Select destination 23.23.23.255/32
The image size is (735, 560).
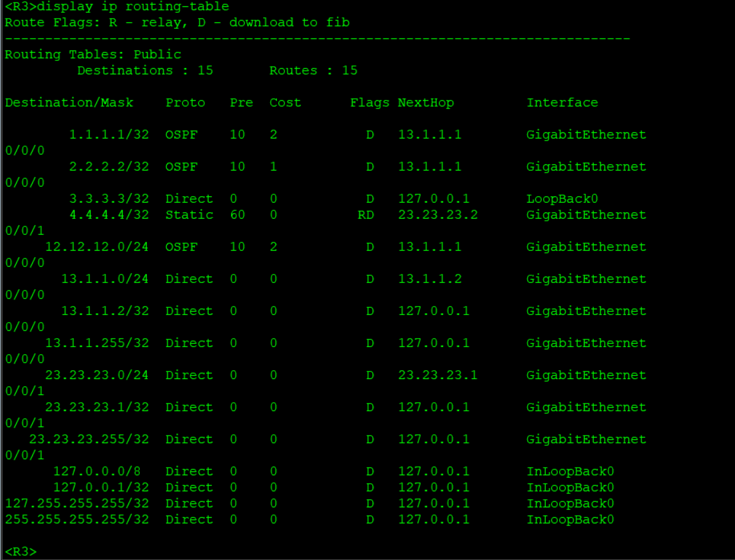(89, 439)
